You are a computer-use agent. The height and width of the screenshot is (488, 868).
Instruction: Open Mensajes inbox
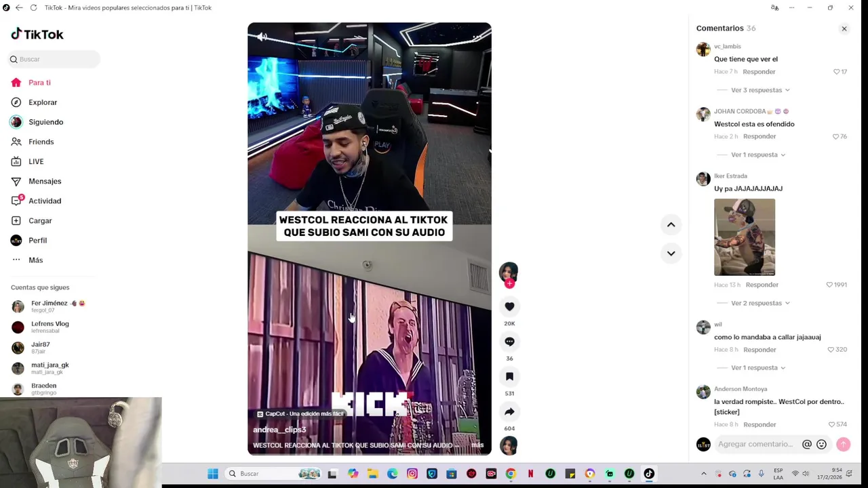click(45, 181)
